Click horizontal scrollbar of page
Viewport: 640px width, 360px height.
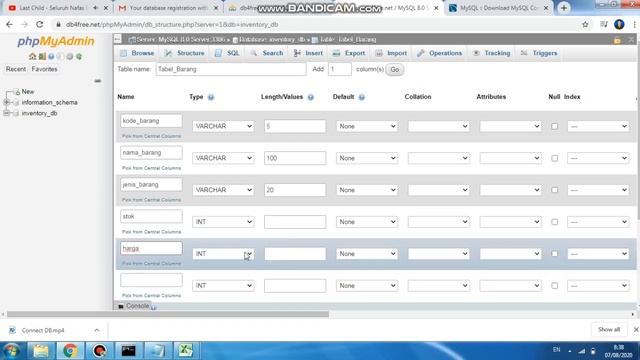[x=167, y=314]
